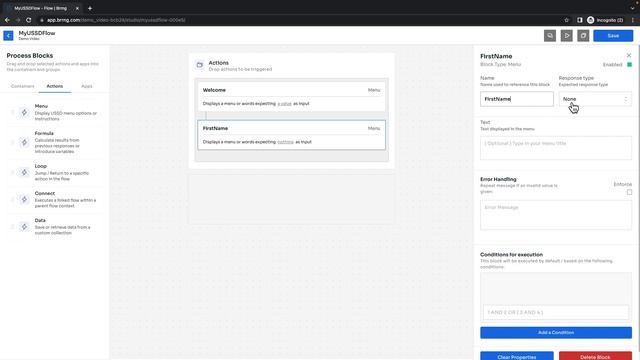Viewport: 640px width, 360px height.
Task: Click the copy icon beside Save
Action: [583, 36]
